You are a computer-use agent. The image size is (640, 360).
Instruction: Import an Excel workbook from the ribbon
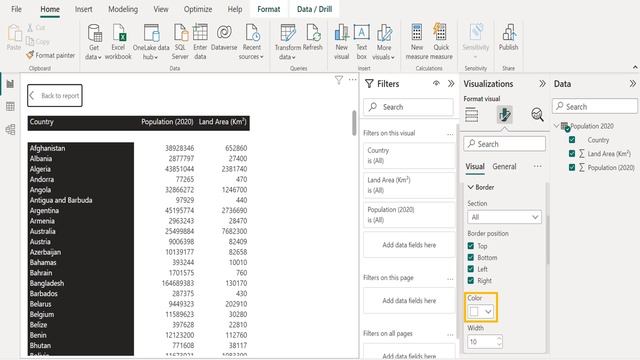[x=118, y=42]
